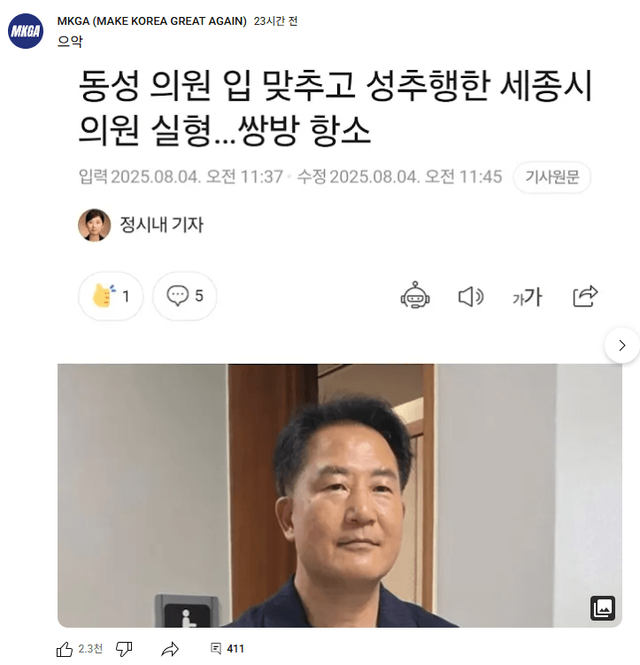This screenshot has height=665, width=640.
Task: Open the image gallery icon on photo
Action: point(603,608)
